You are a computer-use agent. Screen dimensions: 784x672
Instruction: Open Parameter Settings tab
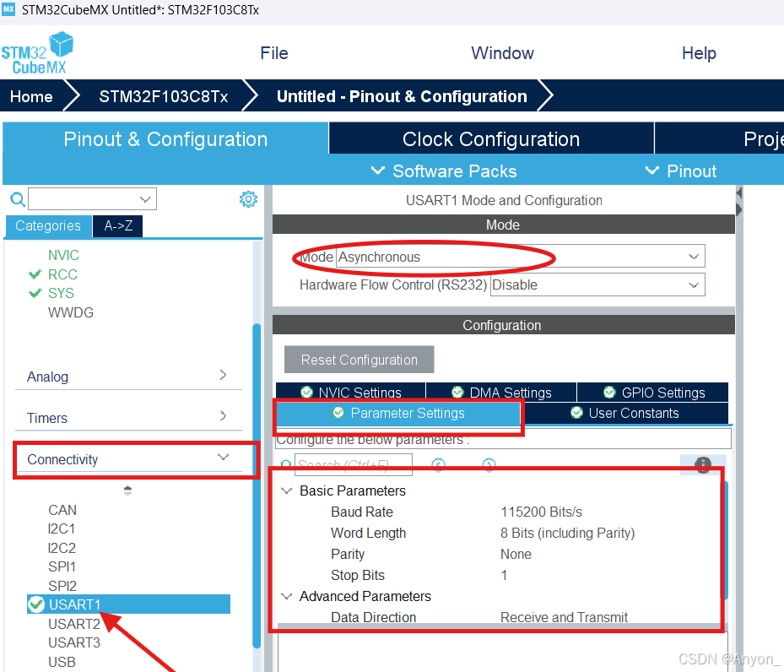(398, 413)
